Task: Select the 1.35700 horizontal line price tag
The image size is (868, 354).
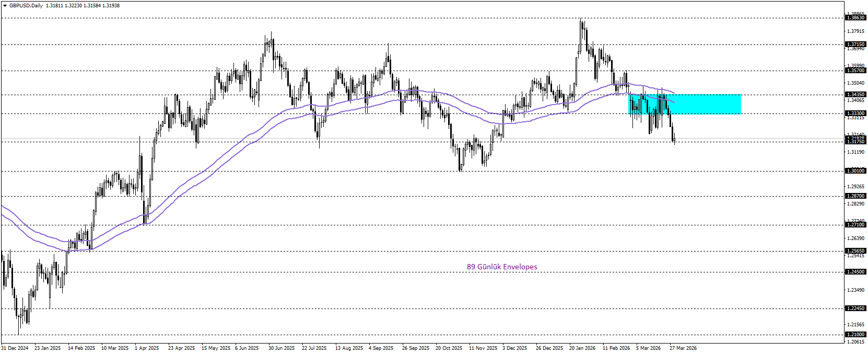Action: click(855, 71)
